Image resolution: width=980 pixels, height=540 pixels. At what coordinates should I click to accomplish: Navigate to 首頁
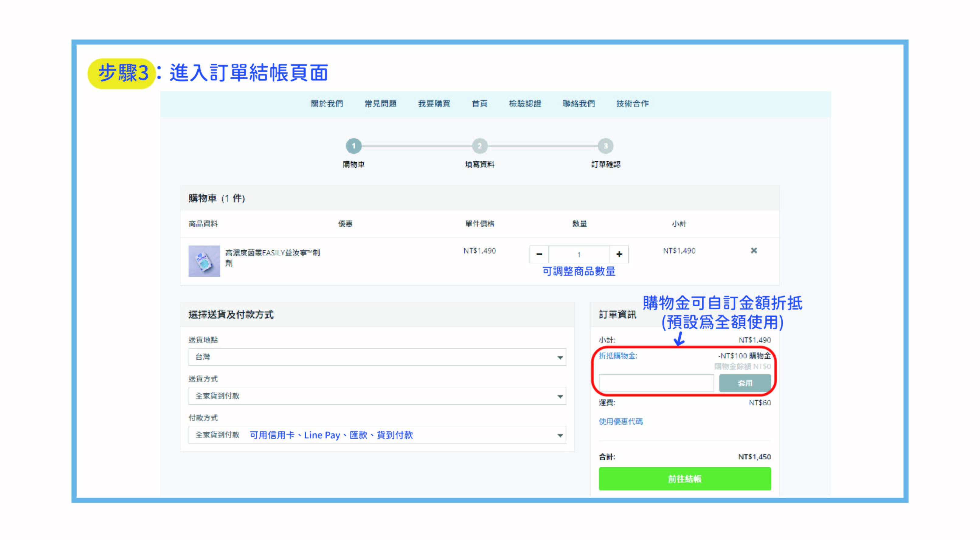[479, 103]
